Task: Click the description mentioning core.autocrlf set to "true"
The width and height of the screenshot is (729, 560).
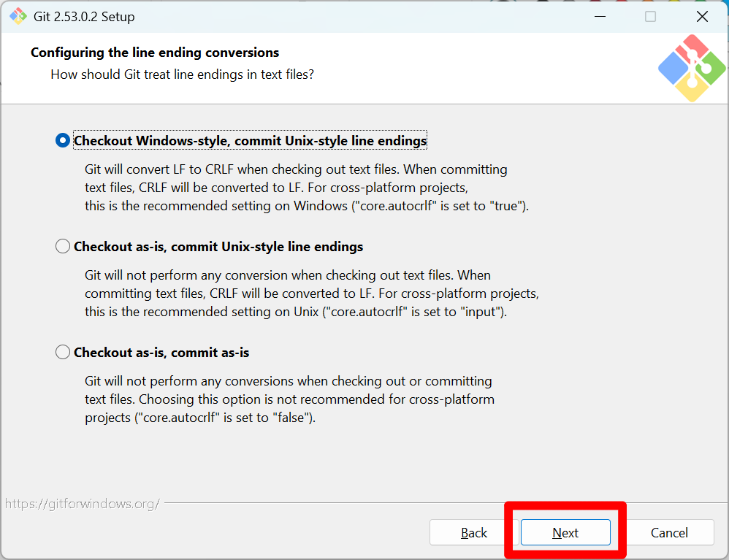Action: tap(307, 188)
